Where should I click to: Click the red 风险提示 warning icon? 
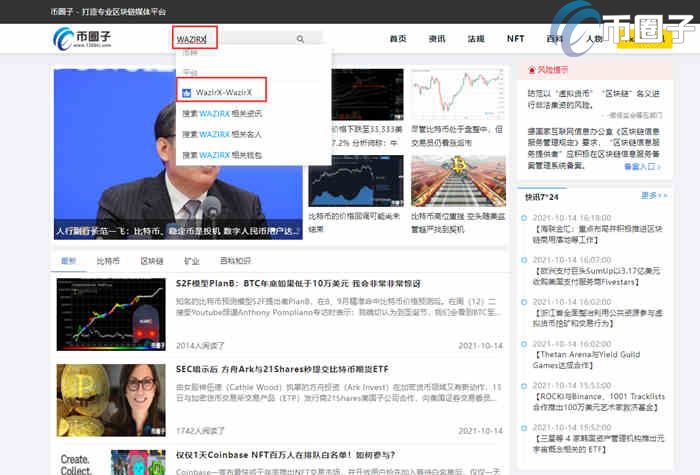point(531,70)
